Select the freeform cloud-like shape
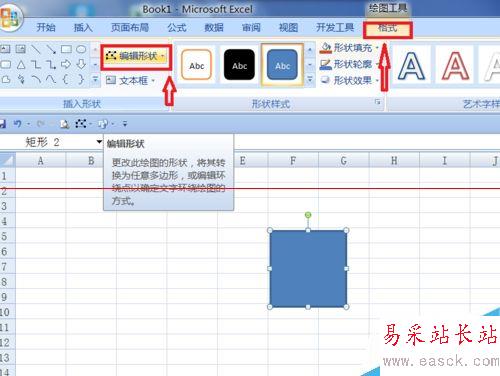Screen dimensions: 500x376 [x=6, y=79]
